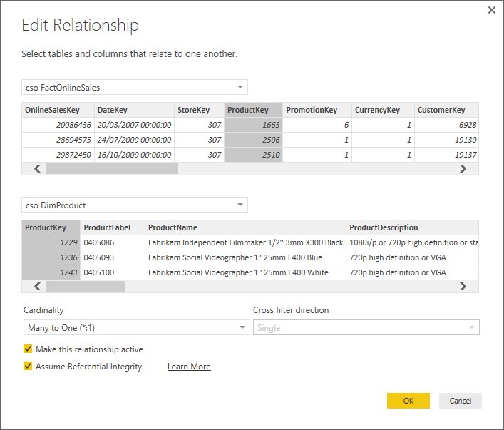
Task: Select the CustomerKey column header
Action: (446, 110)
